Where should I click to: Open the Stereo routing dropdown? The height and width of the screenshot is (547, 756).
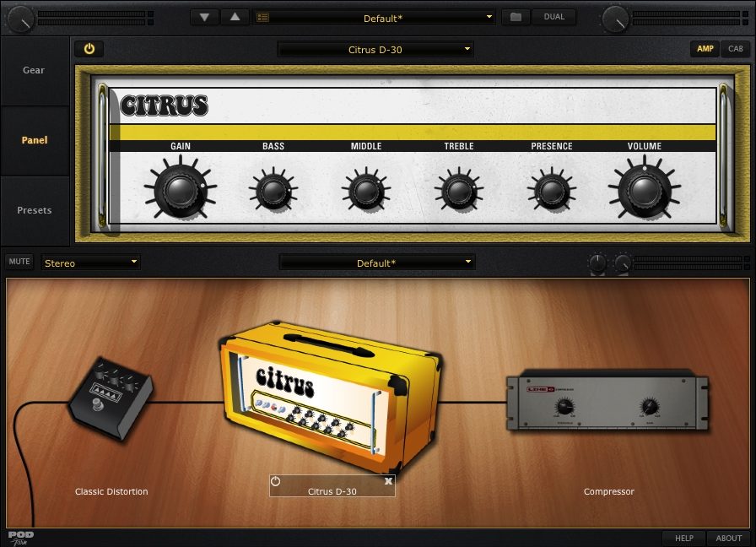(x=90, y=263)
